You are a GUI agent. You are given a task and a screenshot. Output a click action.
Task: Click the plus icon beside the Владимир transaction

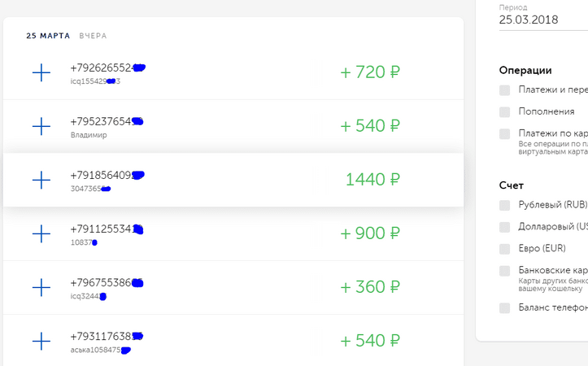[x=41, y=126]
